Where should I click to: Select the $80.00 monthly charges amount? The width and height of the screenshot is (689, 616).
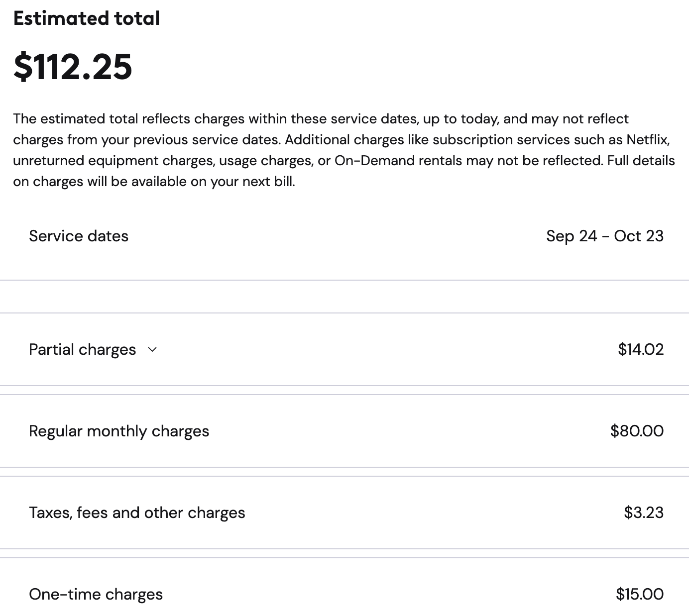click(637, 431)
